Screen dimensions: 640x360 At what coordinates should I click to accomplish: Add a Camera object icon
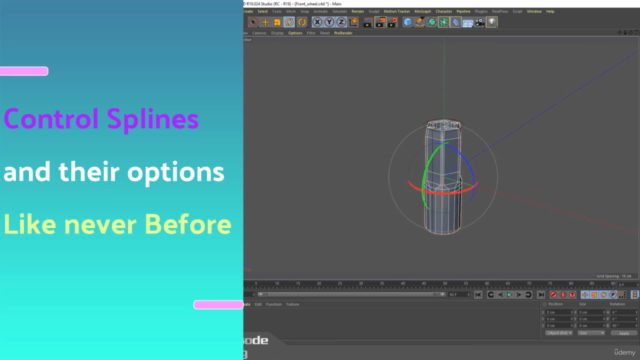[480, 22]
